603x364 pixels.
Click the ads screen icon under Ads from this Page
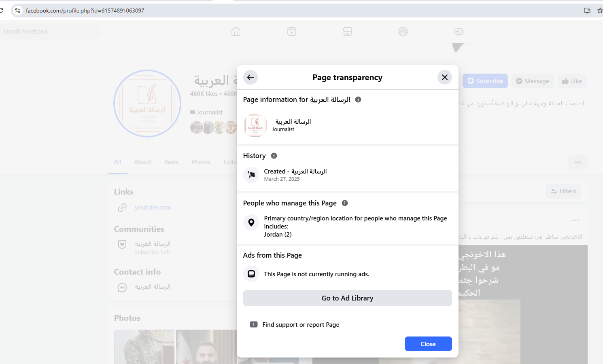(x=251, y=274)
